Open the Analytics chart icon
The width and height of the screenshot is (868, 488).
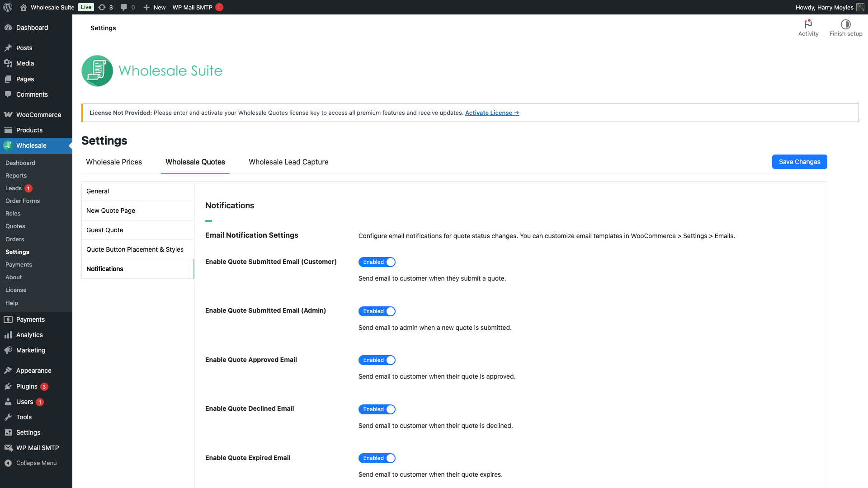pyautogui.click(x=9, y=335)
